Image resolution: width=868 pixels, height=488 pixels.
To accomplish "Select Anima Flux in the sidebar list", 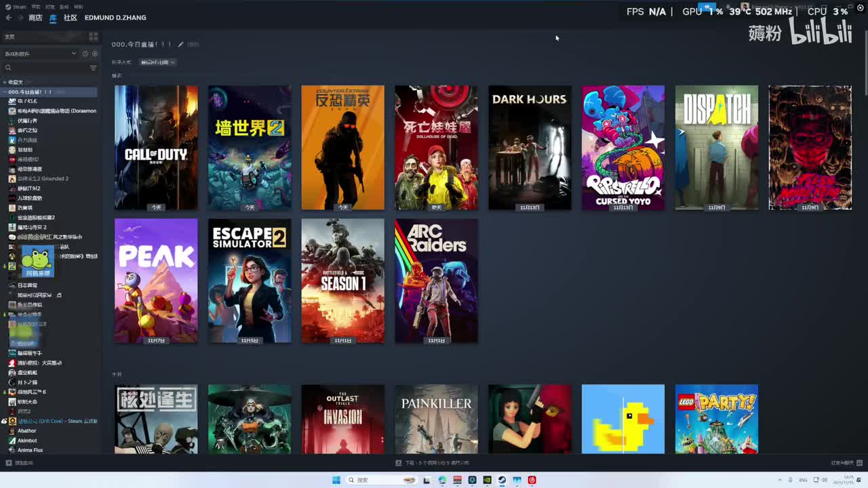I will point(31,450).
